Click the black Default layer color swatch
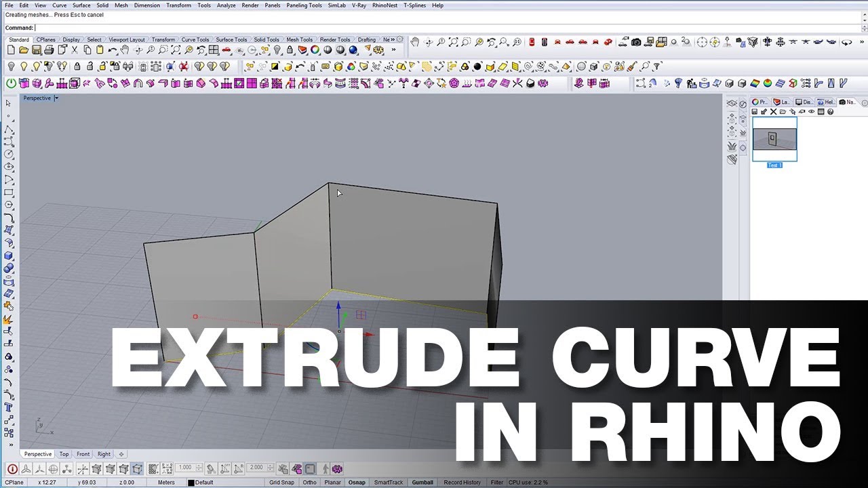Image resolution: width=868 pixels, height=488 pixels. coord(191,483)
